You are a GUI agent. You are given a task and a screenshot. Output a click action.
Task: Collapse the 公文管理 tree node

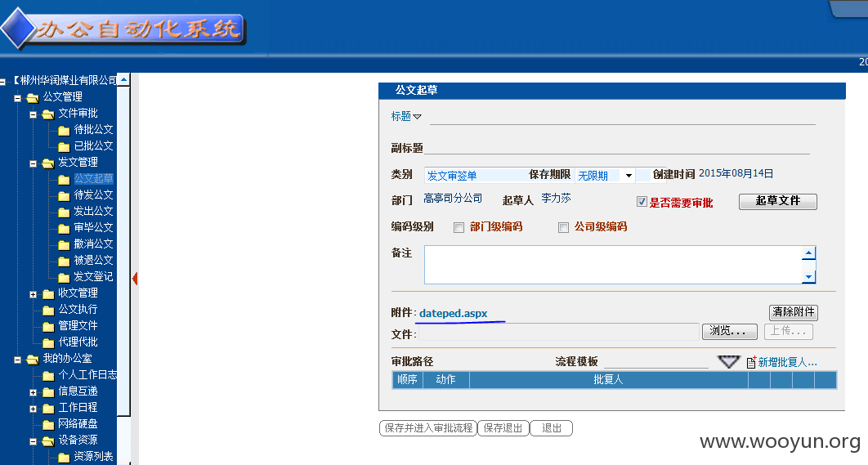click(17, 99)
